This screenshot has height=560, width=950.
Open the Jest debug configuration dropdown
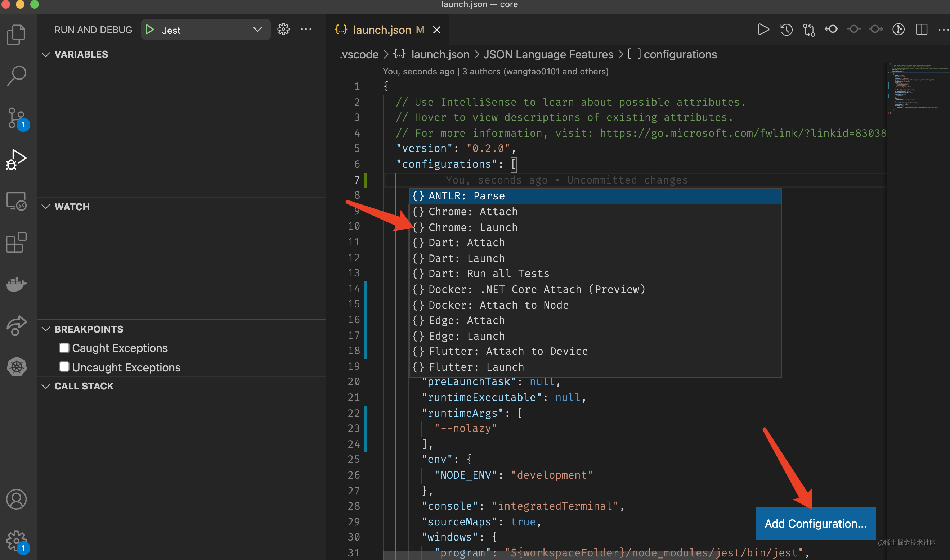pyautogui.click(x=206, y=30)
